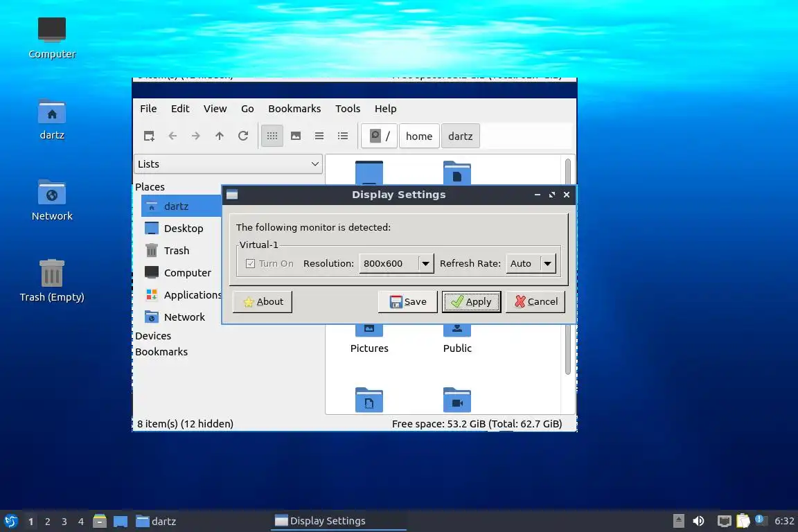
Task: Open the Trash (Empty) desktop icon
Action: [x=52, y=281]
